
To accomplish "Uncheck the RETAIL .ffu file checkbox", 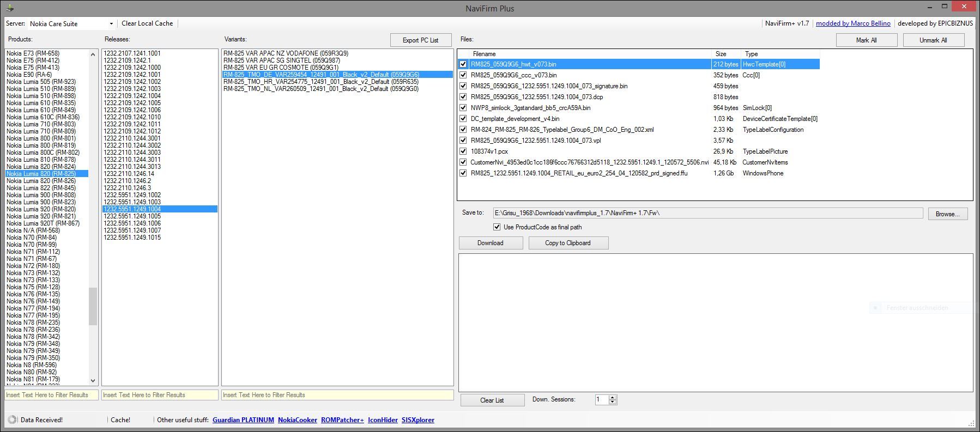I will point(463,173).
